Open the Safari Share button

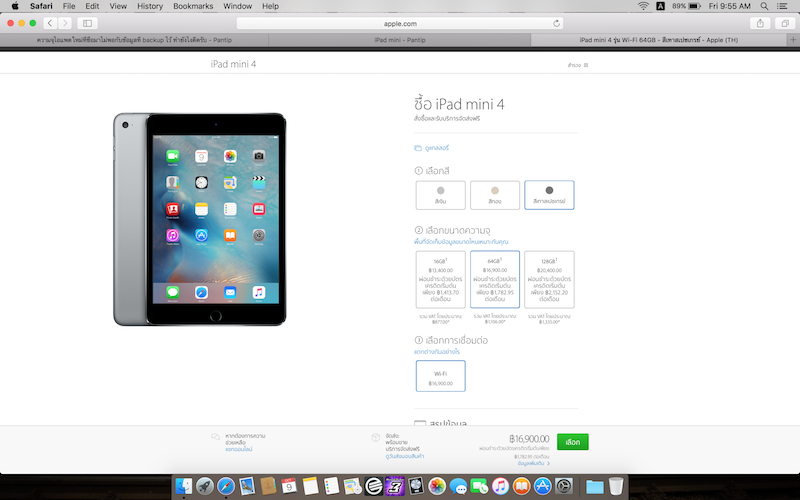pyautogui.click(x=760, y=23)
